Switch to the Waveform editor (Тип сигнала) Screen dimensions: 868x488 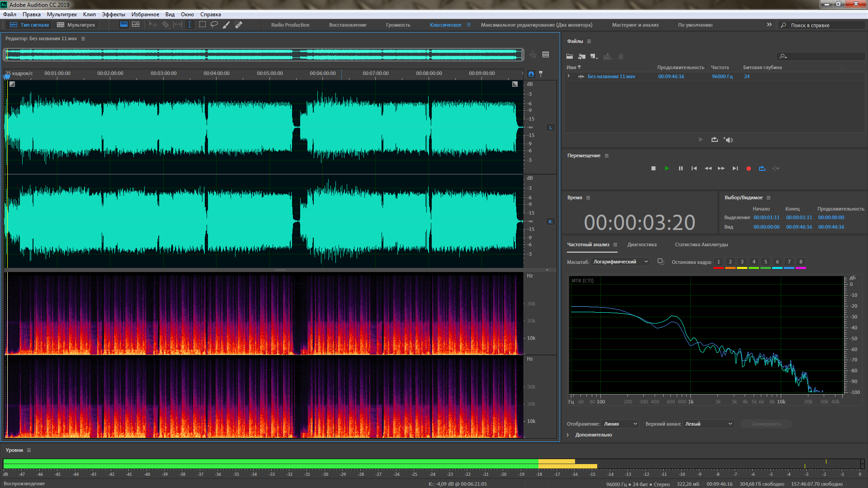pyautogui.click(x=29, y=25)
